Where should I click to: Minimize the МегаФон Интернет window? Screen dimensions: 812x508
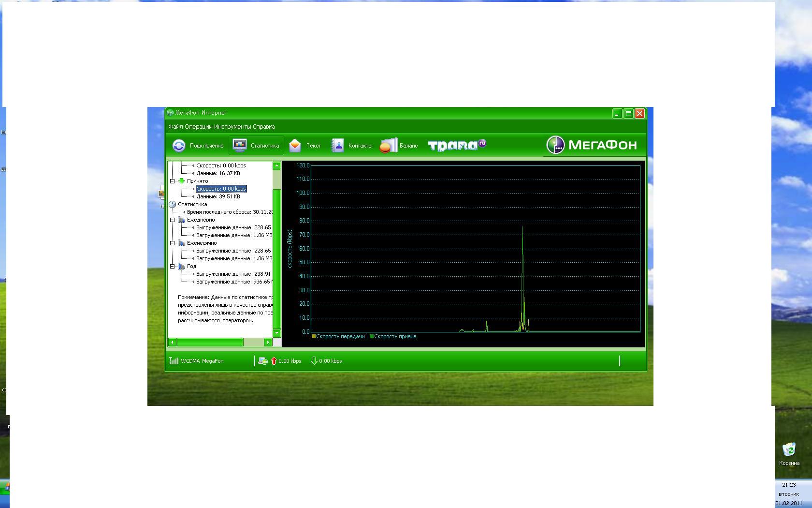coord(617,114)
